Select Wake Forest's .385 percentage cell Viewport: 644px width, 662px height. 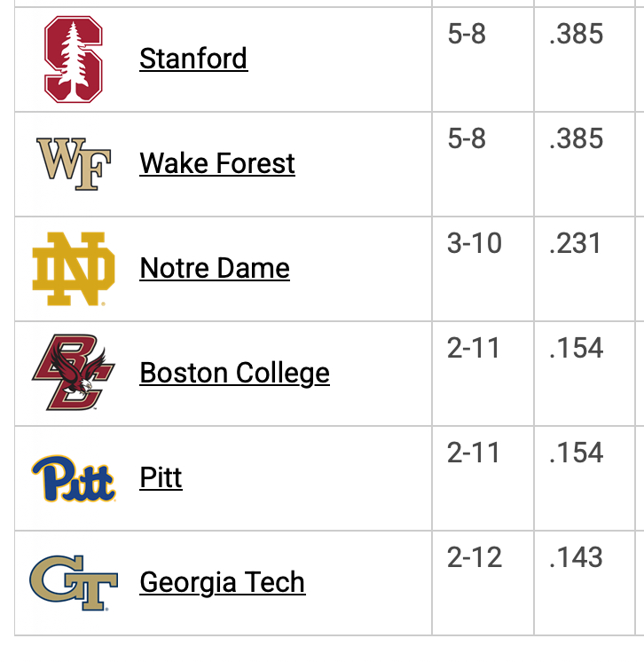coord(576,139)
